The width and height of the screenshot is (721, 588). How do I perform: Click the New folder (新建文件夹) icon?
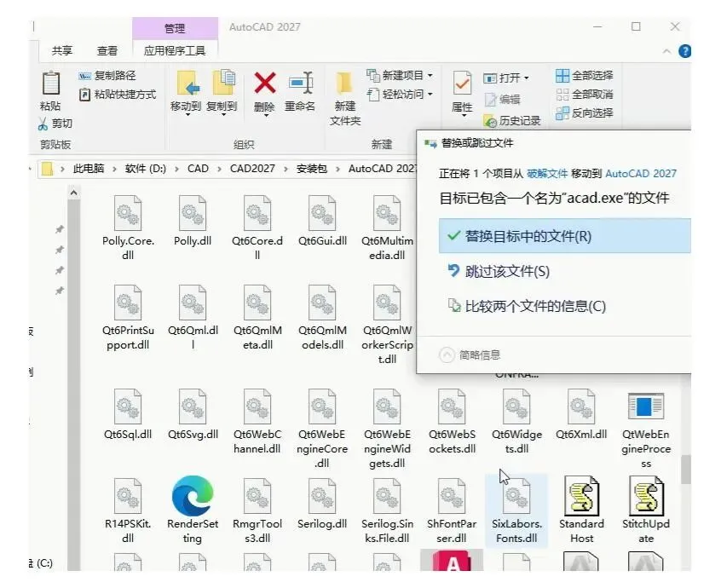pyautogui.click(x=345, y=84)
